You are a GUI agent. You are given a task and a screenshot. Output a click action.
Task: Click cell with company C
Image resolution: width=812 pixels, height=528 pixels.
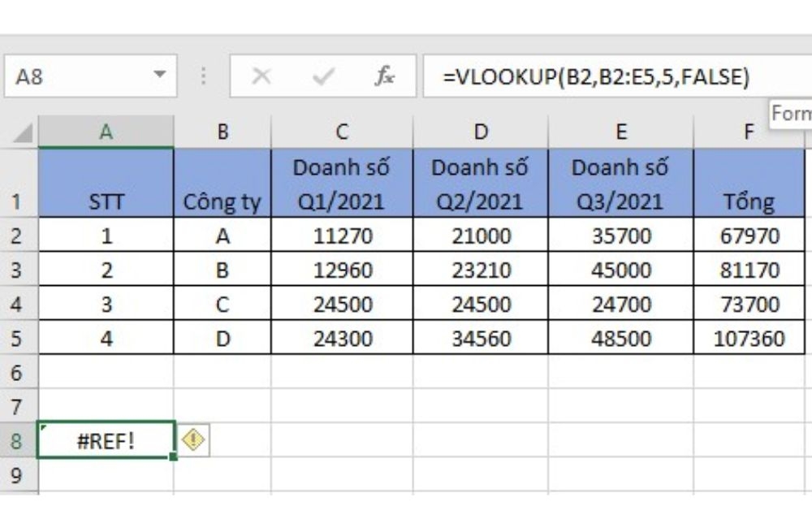(x=222, y=304)
